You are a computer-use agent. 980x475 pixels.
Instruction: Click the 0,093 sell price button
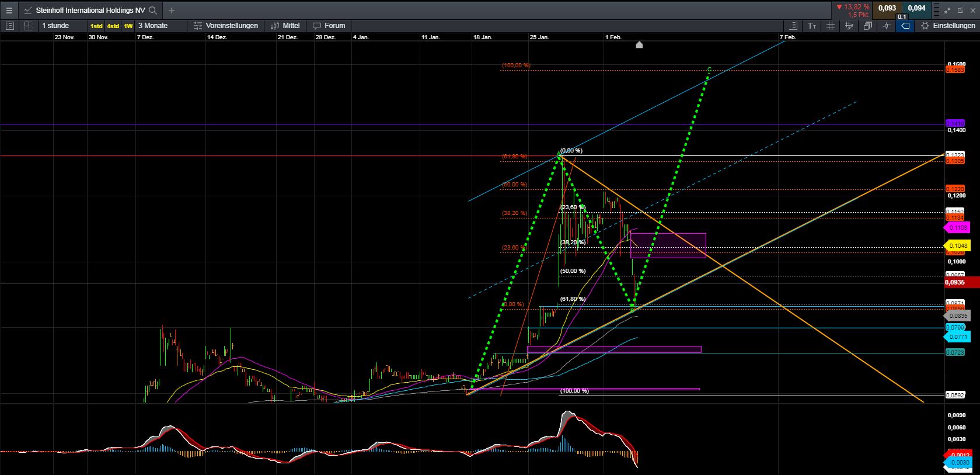(887, 8)
